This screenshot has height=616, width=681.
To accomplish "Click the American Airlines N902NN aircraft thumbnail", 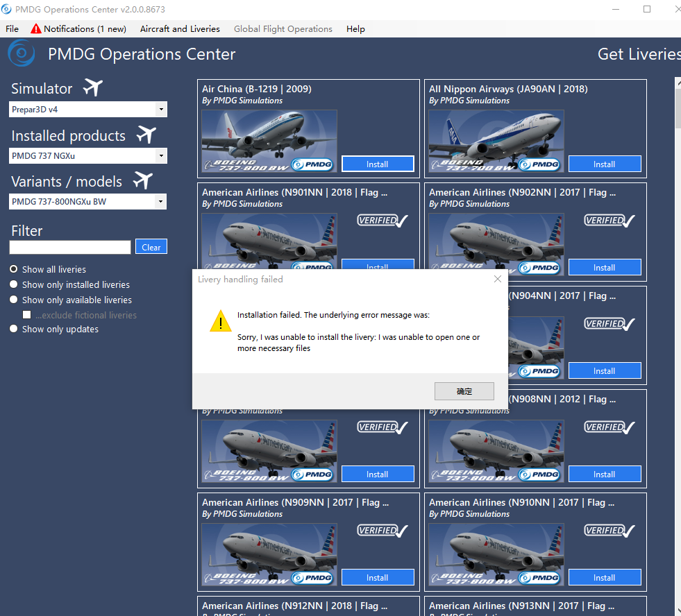I will [x=496, y=244].
